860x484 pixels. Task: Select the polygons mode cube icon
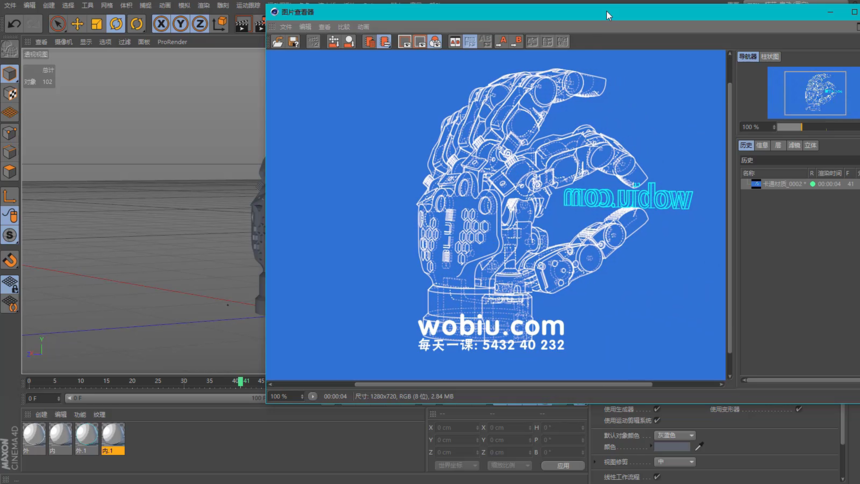point(9,172)
